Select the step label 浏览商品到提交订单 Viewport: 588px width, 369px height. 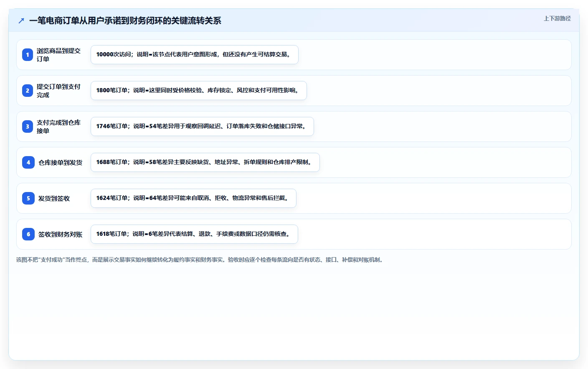pyautogui.click(x=58, y=55)
